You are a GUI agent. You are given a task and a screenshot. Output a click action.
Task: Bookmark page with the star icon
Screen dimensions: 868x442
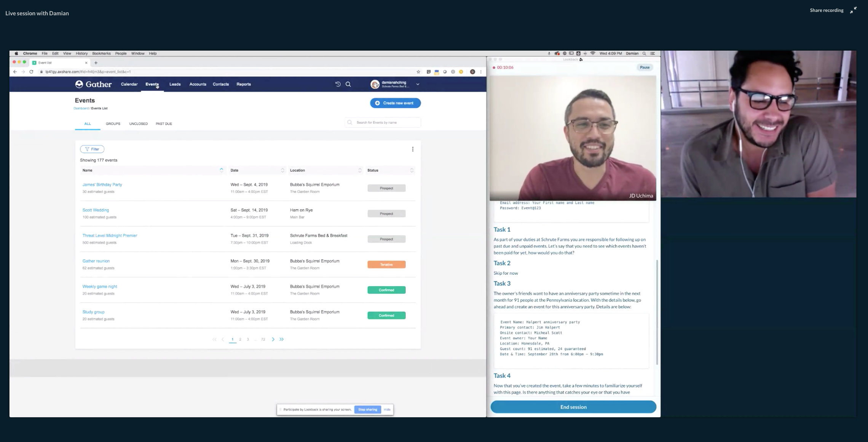pos(418,72)
